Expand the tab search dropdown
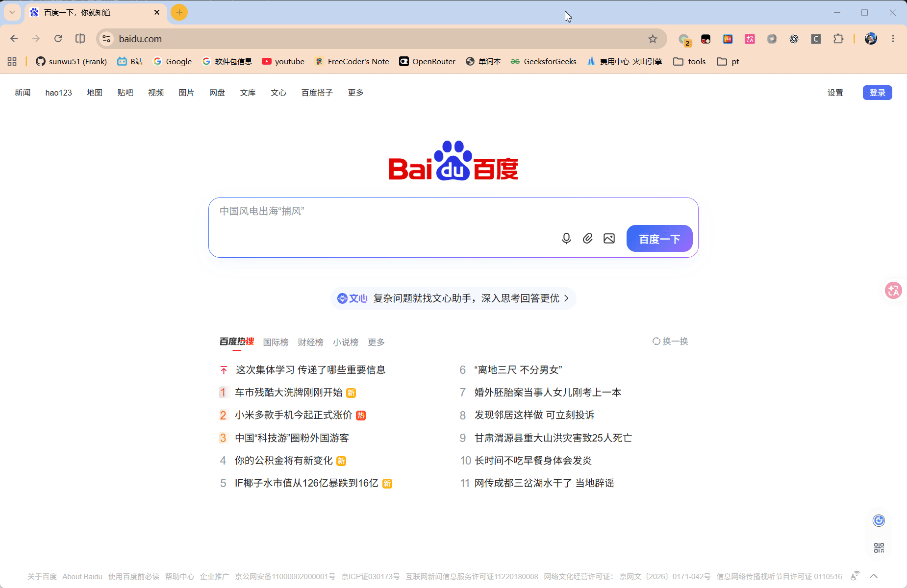The height and width of the screenshot is (588, 907). pos(12,12)
